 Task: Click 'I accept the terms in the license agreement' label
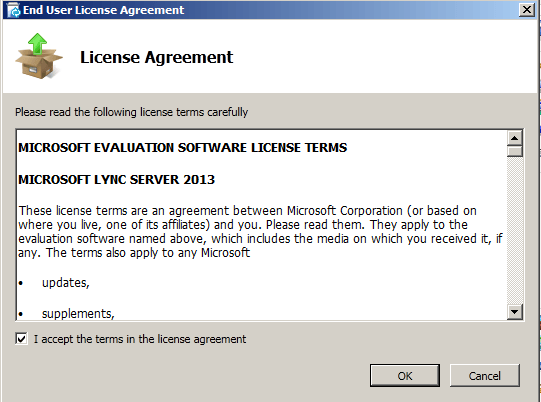pyautogui.click(x=140, y=339)
